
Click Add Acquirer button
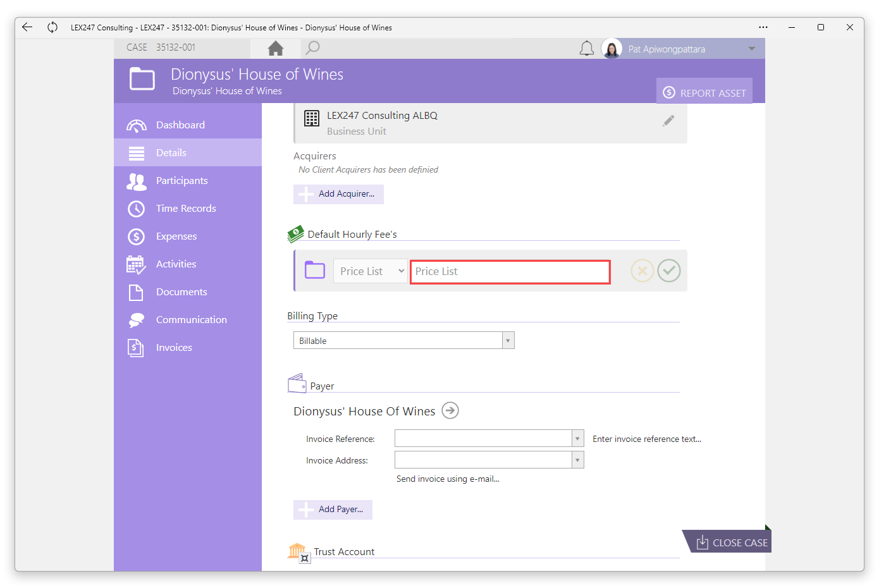point(338,194)
